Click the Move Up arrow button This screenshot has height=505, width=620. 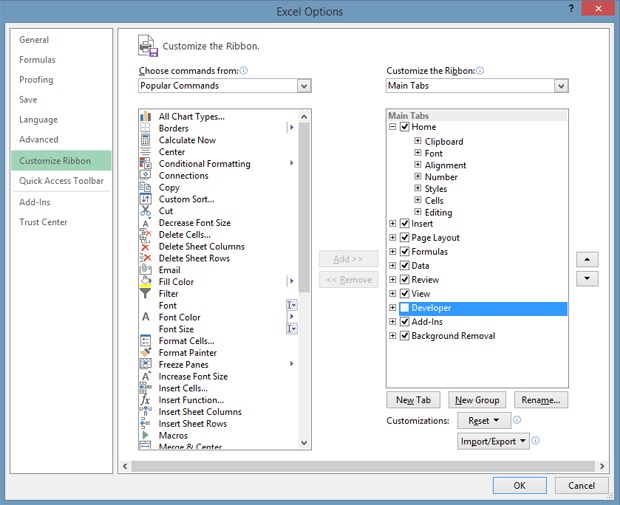coord(588,259)
